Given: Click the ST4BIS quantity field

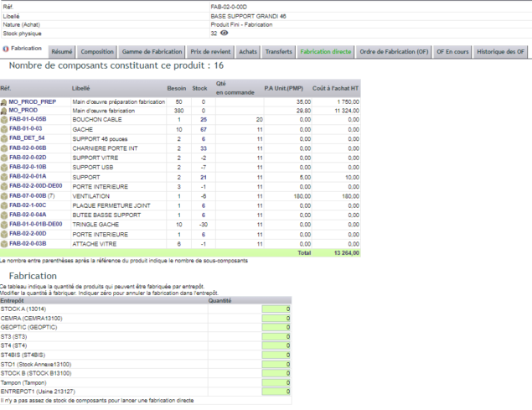Looking at the screenshot, I should click(276, 355).
